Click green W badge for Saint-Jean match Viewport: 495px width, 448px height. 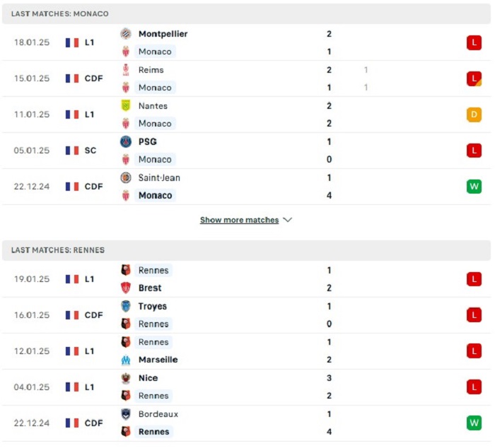click(x=474, y=187)
